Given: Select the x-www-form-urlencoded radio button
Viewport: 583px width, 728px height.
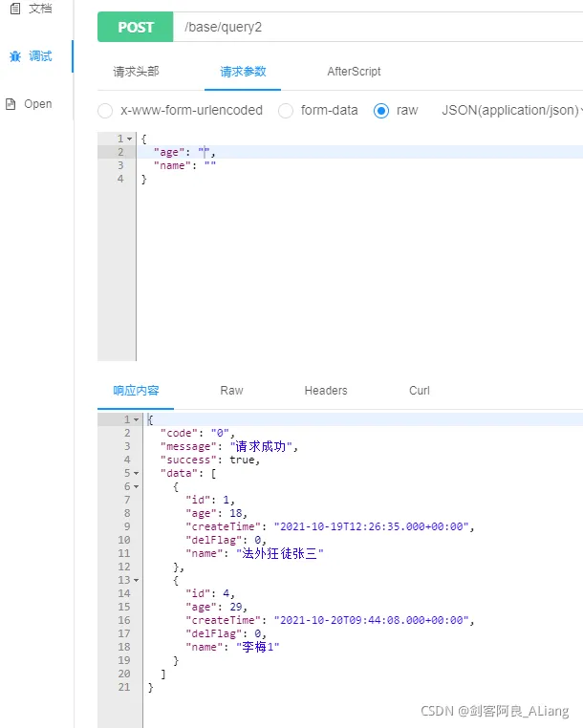Looking at the screenshot, I should [105, 111].
